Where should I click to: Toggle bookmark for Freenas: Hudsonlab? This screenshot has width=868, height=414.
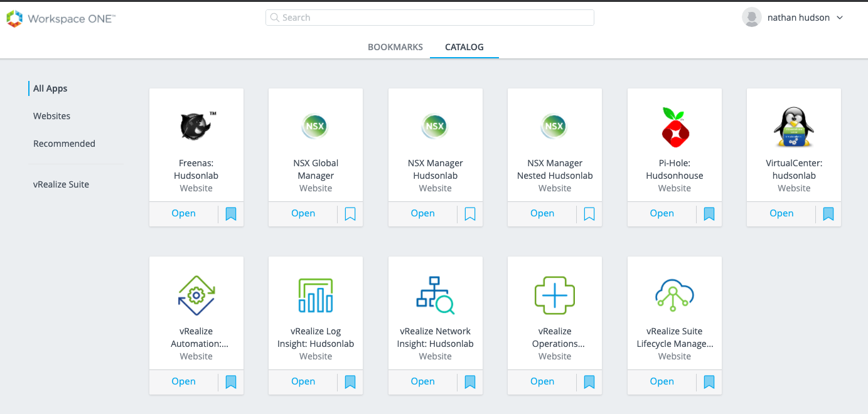(231, 214)
